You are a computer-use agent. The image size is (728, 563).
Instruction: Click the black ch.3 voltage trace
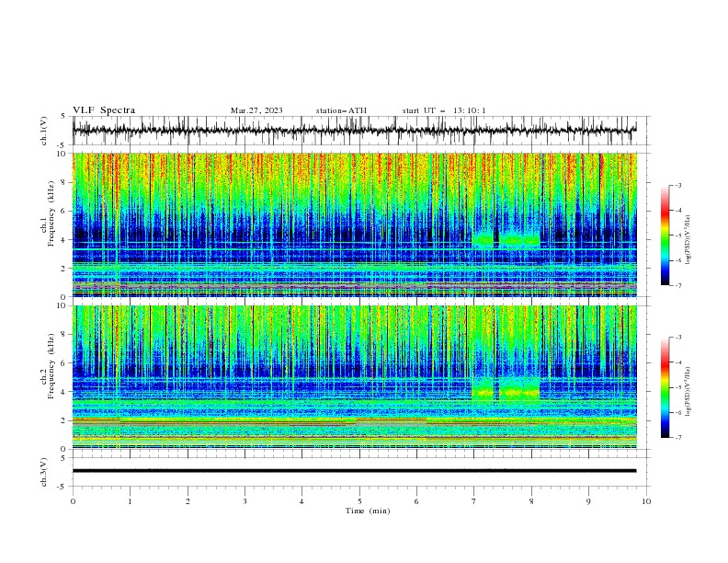click(354, 471)
